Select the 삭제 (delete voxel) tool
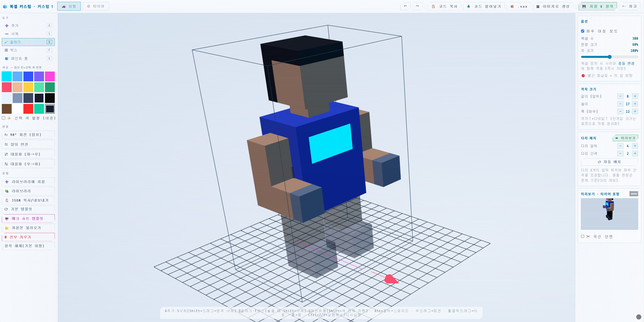The image size is (644, 322). coord(28,34)
